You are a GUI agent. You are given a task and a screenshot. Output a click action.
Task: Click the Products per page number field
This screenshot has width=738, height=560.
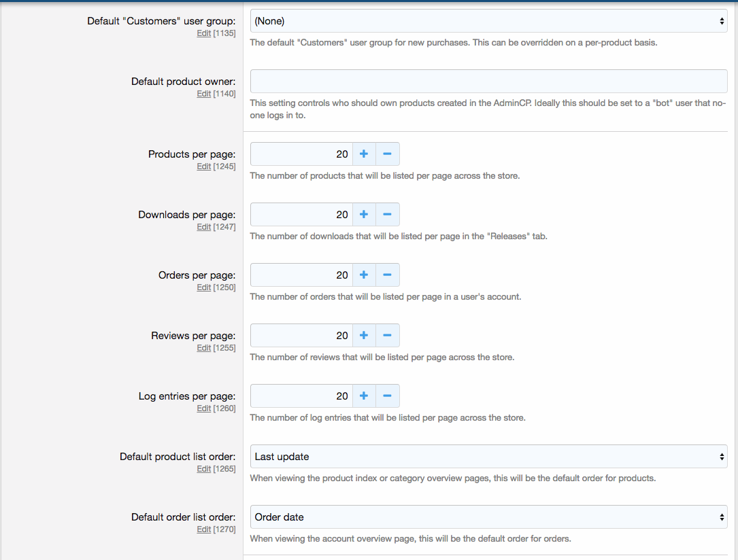click(x=301, y=154)
